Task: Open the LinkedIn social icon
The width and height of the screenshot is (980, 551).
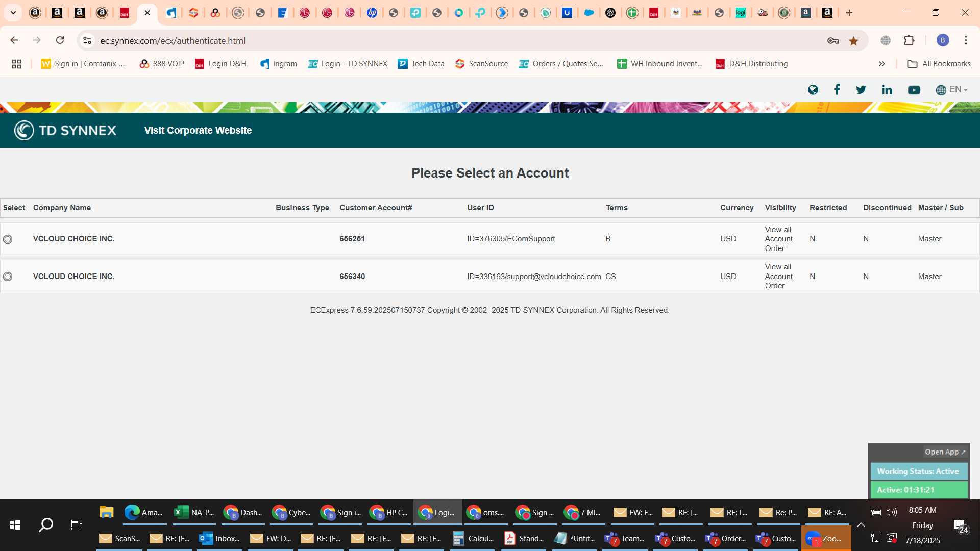Action: point(887,90)
